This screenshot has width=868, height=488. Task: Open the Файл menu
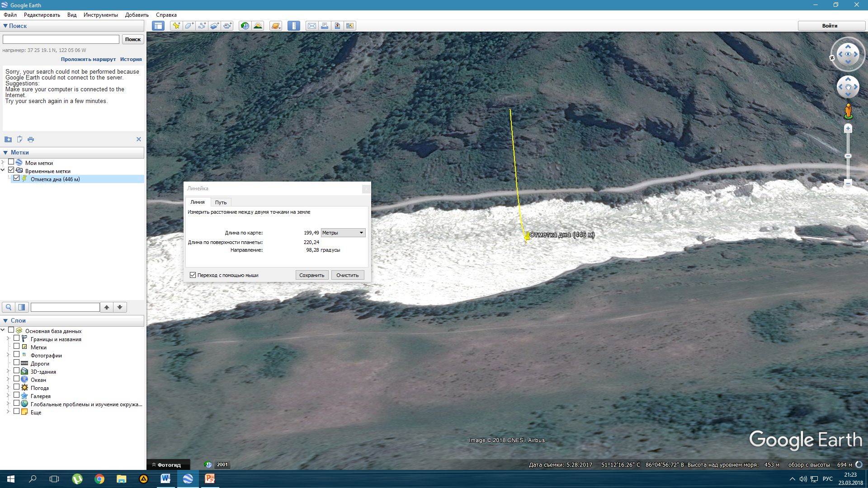coord(10,15)
